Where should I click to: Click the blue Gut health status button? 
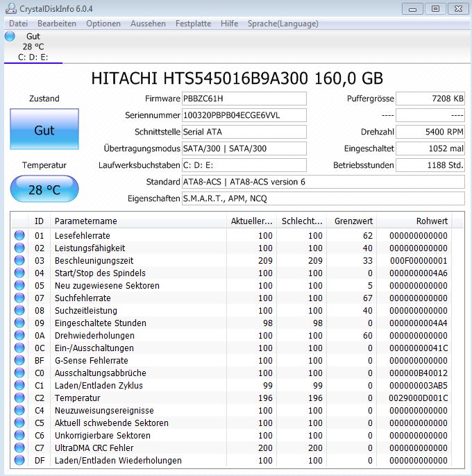(44, 129)
